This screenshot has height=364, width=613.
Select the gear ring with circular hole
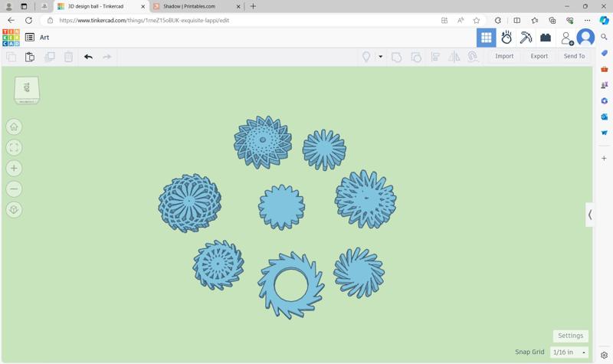point(291,286)
